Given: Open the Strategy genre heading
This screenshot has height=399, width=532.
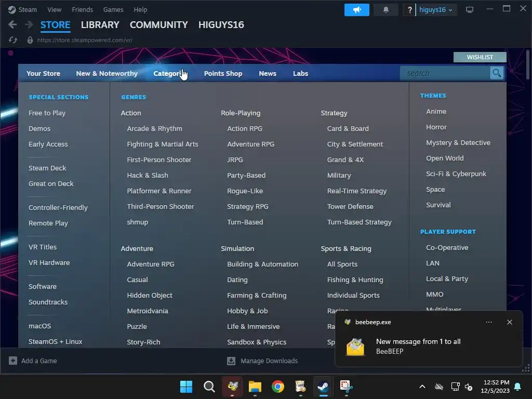Looking at the screenshot, I should [334, 113].
